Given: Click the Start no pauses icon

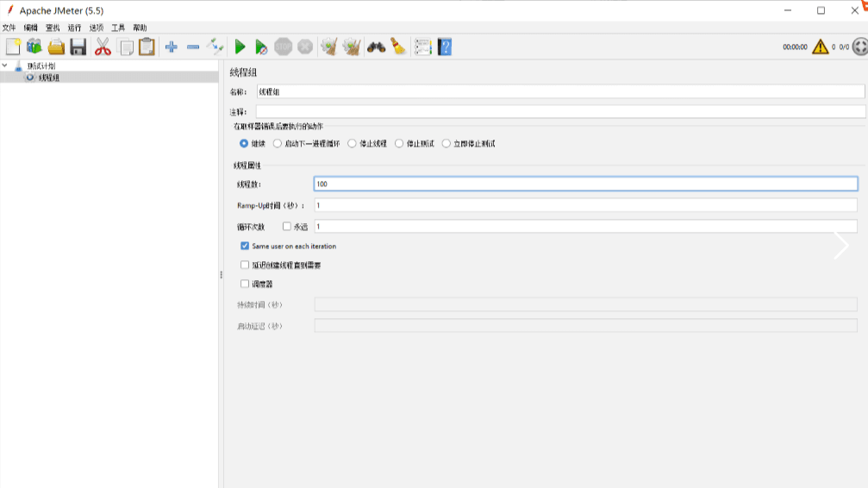Looking at the screenshot, I should 261,47.
